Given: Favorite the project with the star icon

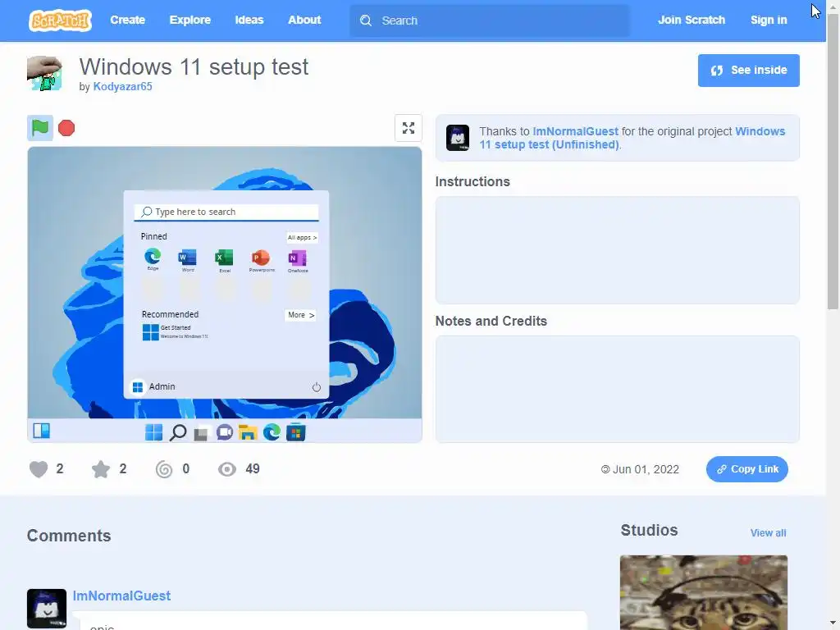Looking at the screenshot, I should 101,469.
